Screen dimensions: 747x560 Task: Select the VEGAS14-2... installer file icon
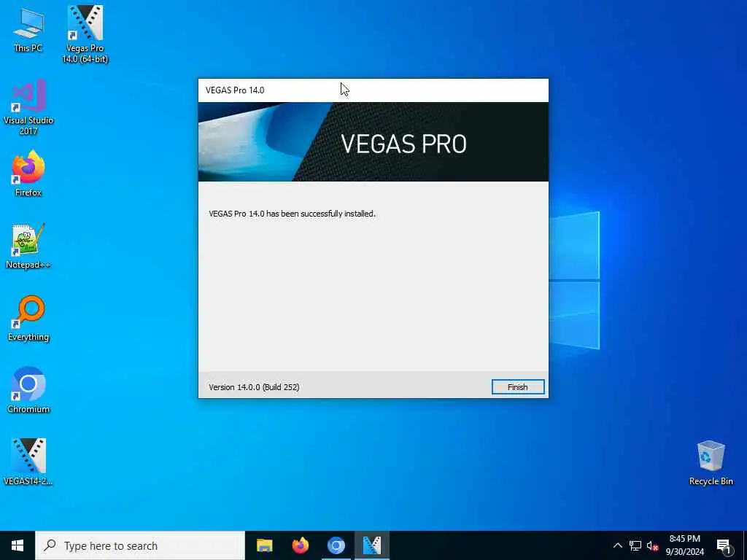click(28, 462)
